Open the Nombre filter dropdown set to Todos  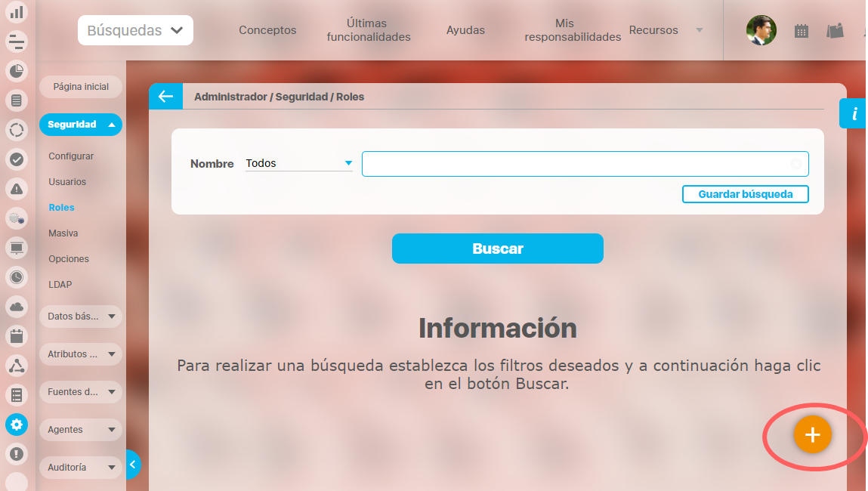pos(298,163)
